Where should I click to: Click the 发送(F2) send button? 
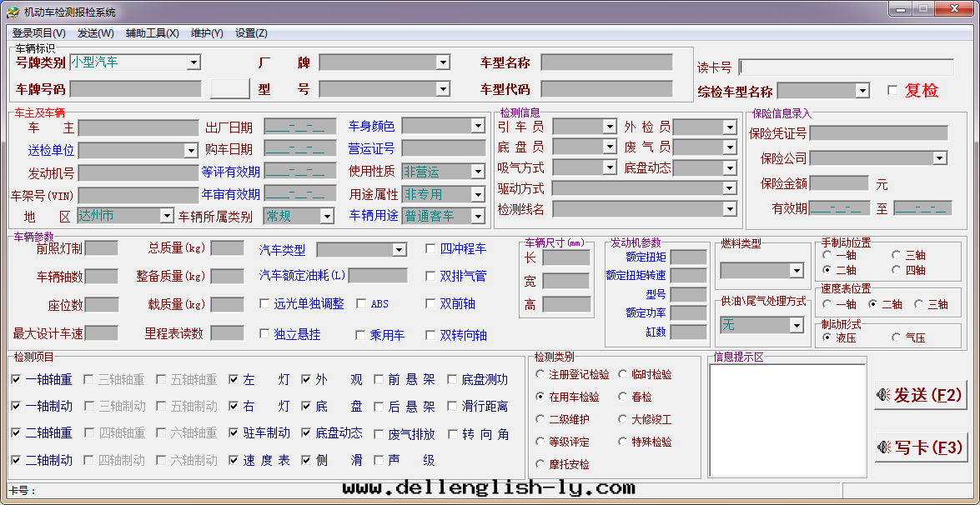pos(920,396)
